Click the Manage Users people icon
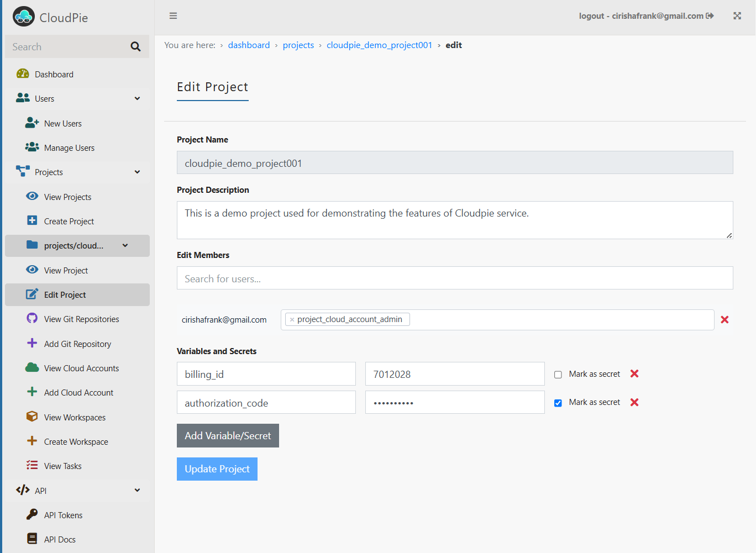The height and width of the screenshot is (553, 756). point(32,147)
